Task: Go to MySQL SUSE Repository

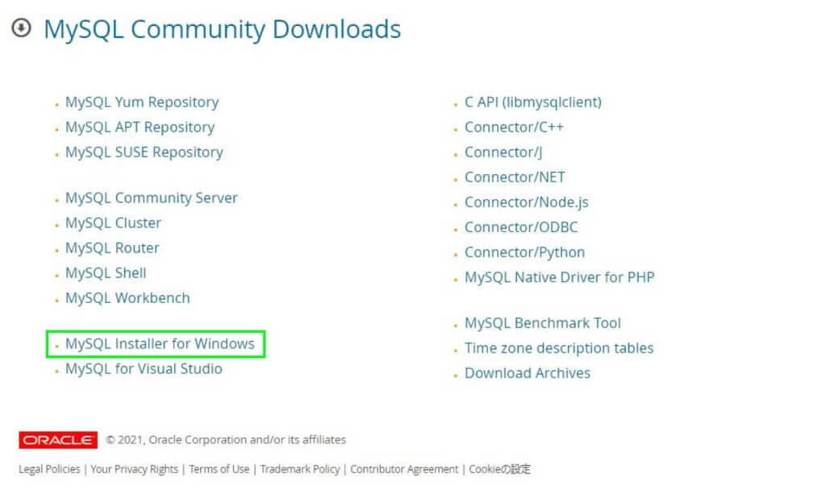Action: click(x=144, y=152)
